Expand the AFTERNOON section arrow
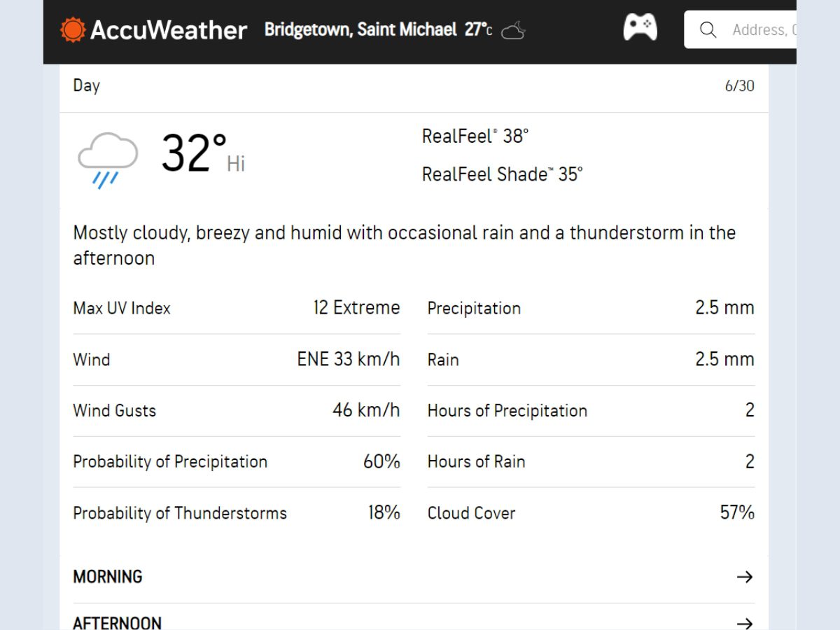 point(745,622)
